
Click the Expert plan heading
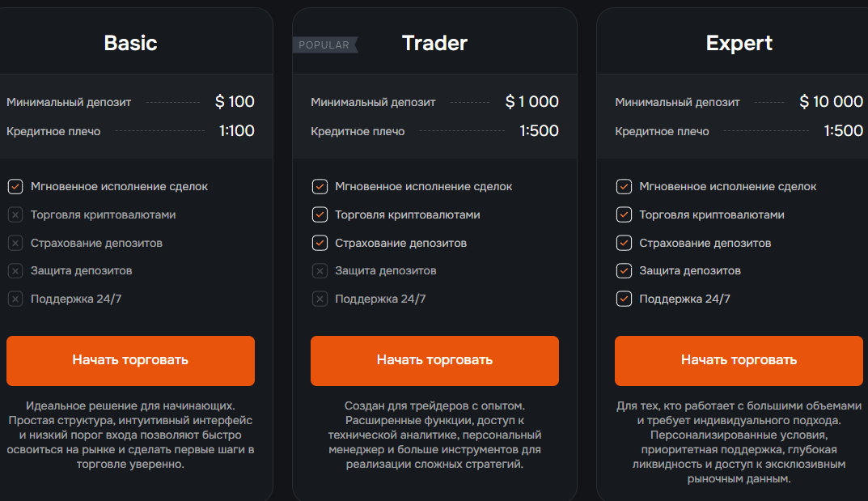tap(739, 43)
